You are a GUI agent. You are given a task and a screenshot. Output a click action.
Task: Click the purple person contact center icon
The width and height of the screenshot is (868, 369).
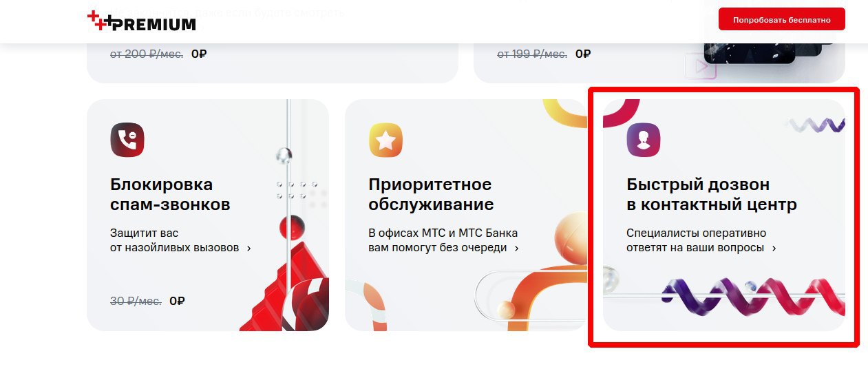(644, 140)
